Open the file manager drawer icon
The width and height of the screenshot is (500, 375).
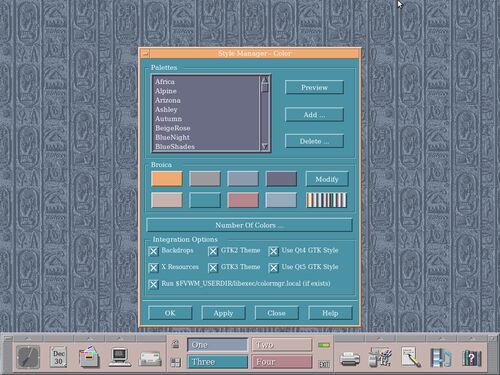click(89, 357)
